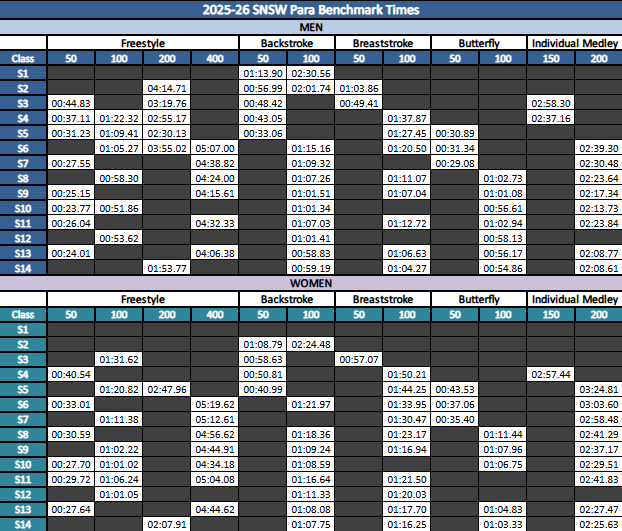Screen dimensions: 622x531
Task: Select the cell 00:40.54
Action: pyautogui.click(x=71, y=374)
